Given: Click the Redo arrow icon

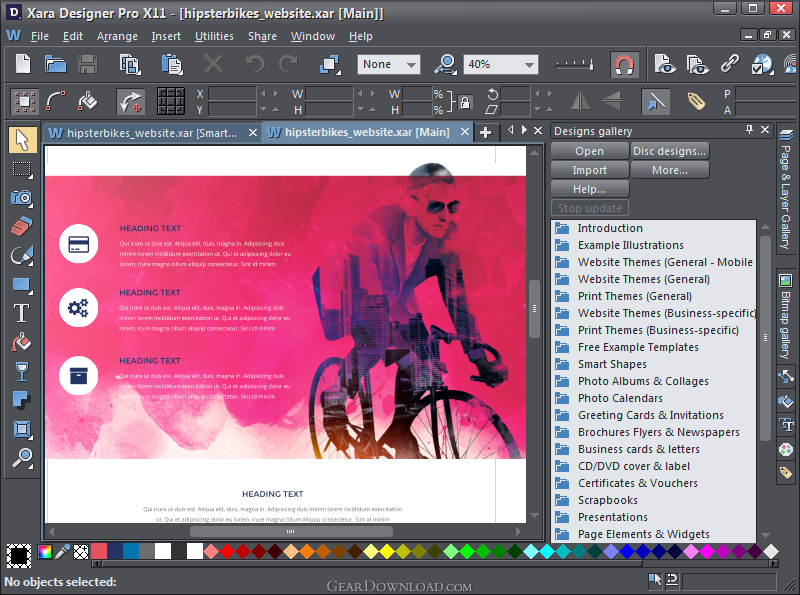Looking at the screenshot, I should coord(288,64).
